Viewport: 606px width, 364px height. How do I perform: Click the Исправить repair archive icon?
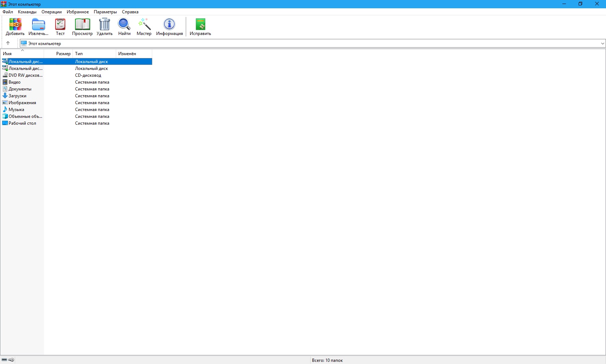200,24
